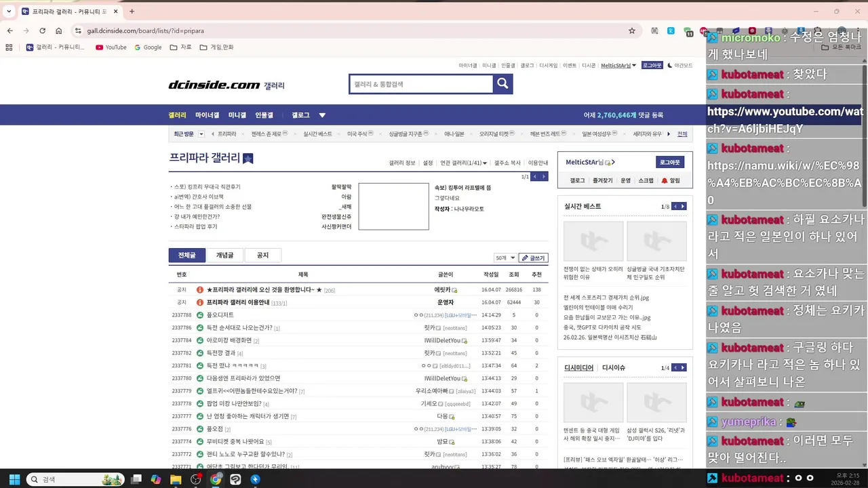
Task: Open the YouTube bookmark
Action: 111,47
